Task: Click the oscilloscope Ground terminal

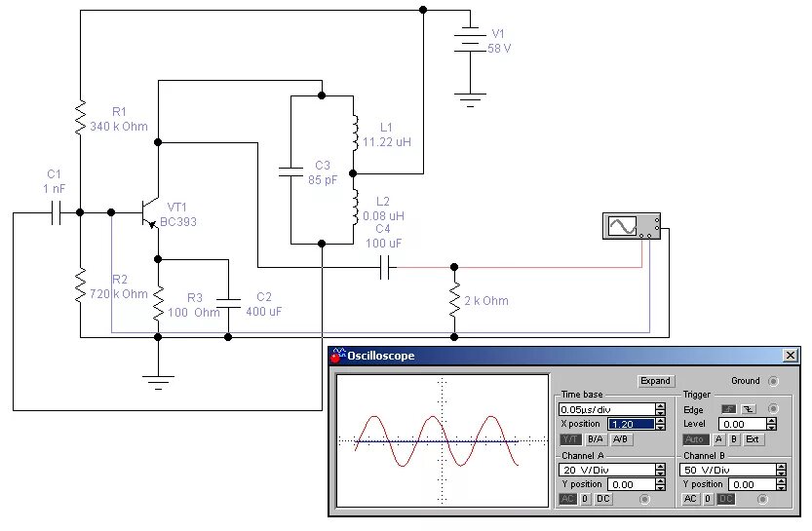Action: 773,381
